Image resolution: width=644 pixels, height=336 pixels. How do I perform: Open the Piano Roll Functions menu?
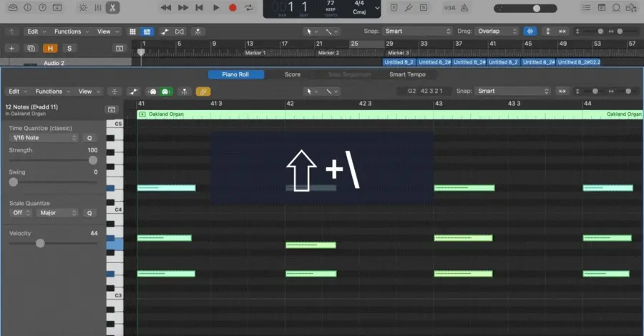[52, 92]
